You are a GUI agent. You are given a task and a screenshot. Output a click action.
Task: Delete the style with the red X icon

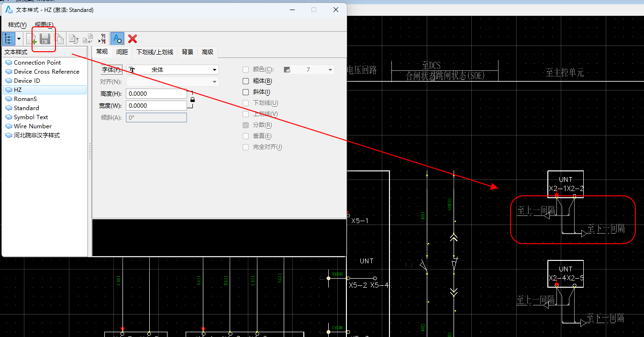click(x=133, y=39)
